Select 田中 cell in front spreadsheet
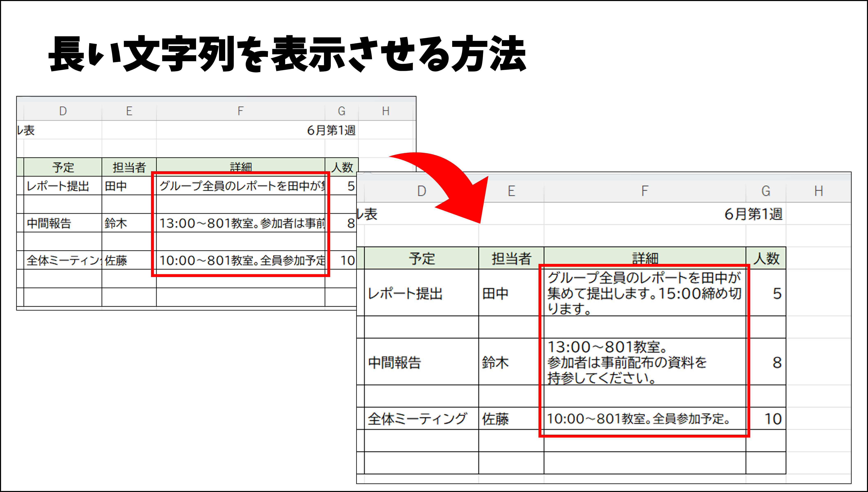Screen dimensions: 868x492 [x=511, y=293]
